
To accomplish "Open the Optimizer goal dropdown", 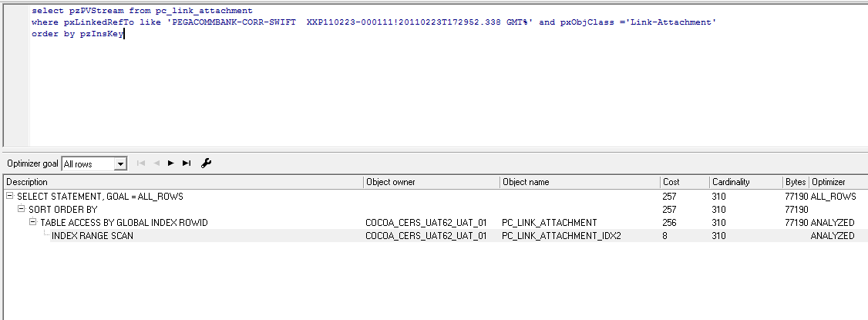I will tap(119, 164).
